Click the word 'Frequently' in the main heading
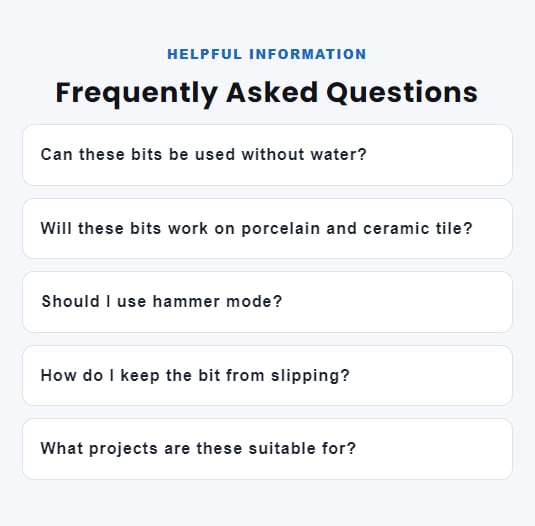Screen dimensions: 535x526 pyautogui.click(x=136, y=94)
